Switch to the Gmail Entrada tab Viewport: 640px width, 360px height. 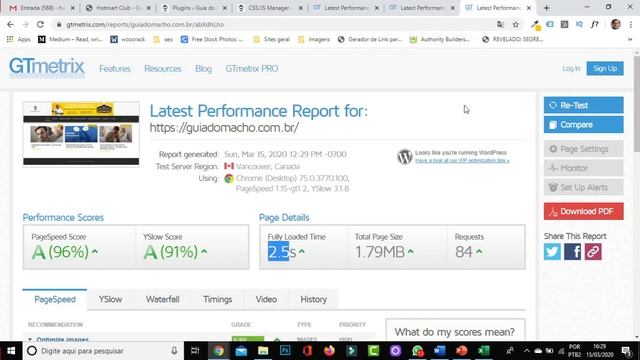pyautogui.click(x=42, y=8)
